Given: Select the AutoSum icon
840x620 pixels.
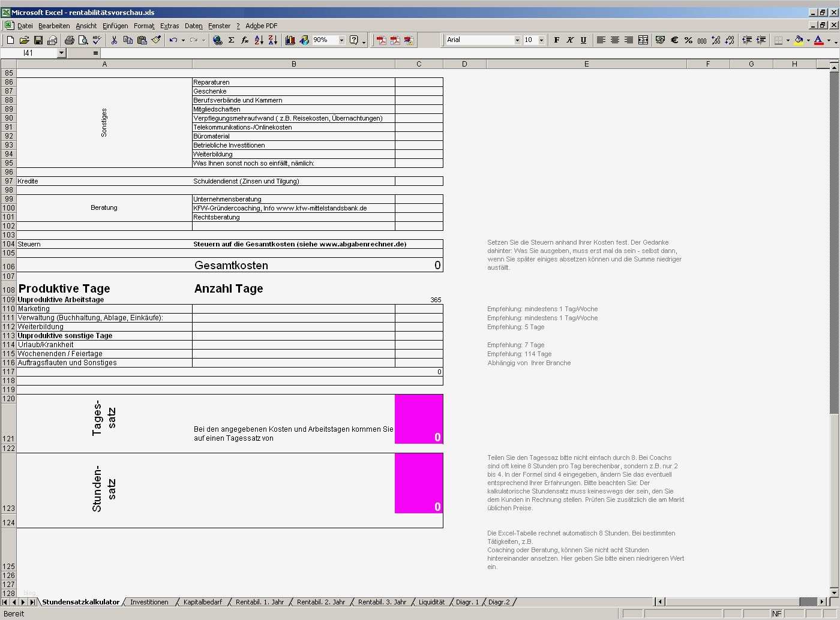Looking at the screenshot, I should 231,40.
